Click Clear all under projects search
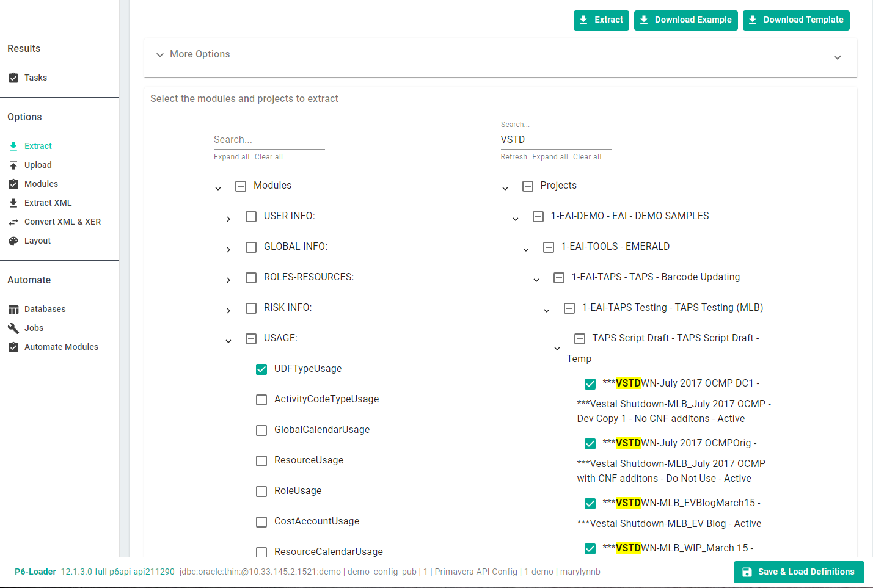Image resolution: width=873 pixels, height=588 pixels. click(x=586, y=157)
